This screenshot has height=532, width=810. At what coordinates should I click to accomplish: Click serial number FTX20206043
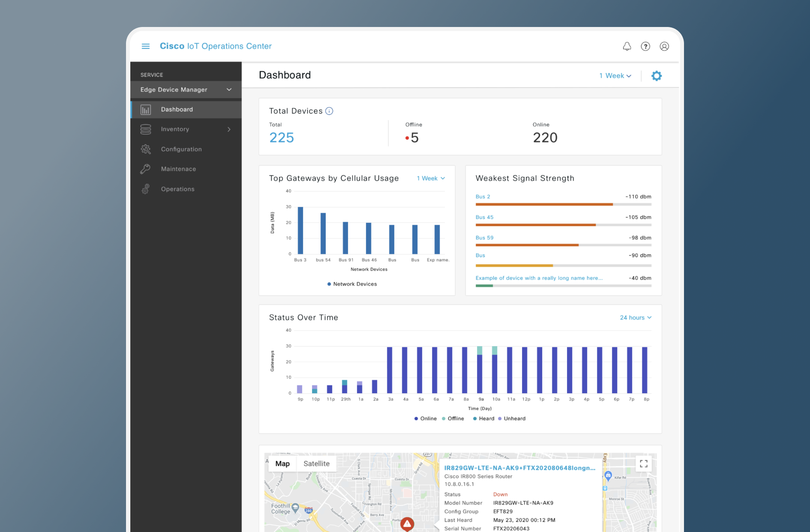click(x=511, y=529)
